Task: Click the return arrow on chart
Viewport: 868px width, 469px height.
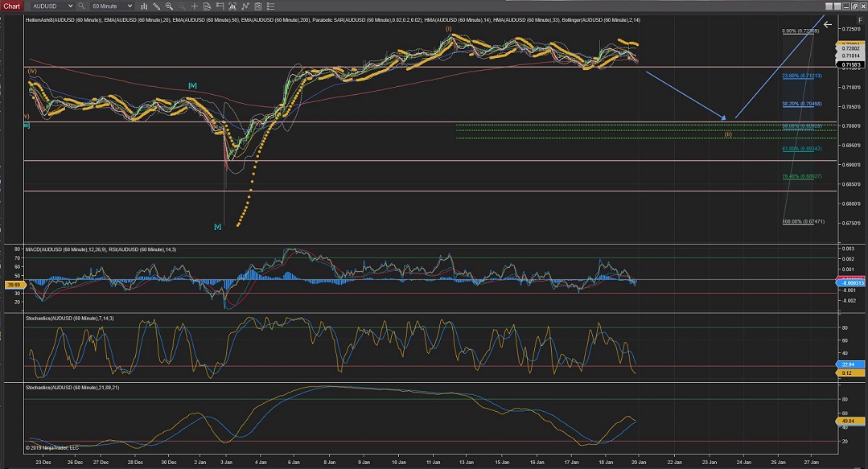Action: coord(828,24)
